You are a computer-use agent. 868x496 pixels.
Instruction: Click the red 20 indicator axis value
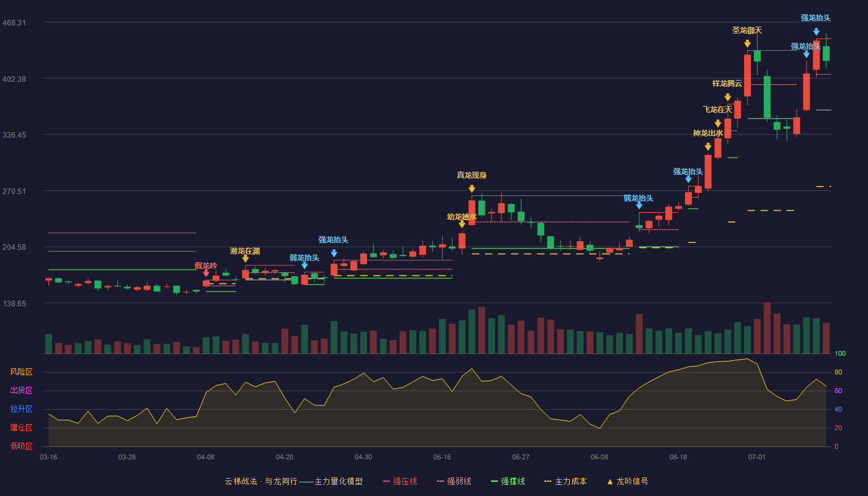tap(838, 428)
